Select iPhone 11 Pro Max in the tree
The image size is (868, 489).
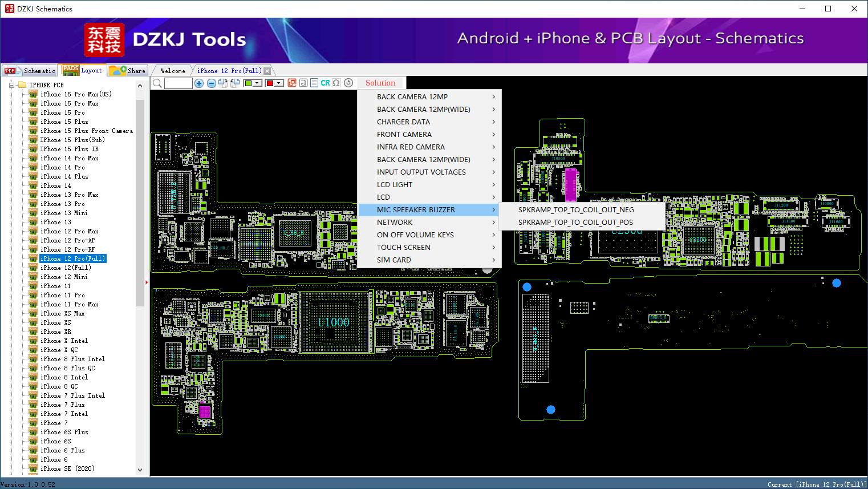pyautogui.click(x=70, y=304)
